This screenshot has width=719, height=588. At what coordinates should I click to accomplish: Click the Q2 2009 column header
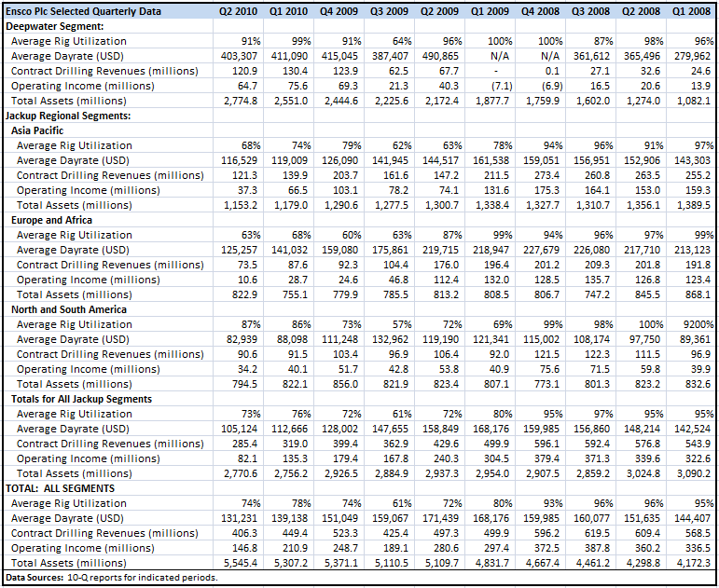point(440,11)
